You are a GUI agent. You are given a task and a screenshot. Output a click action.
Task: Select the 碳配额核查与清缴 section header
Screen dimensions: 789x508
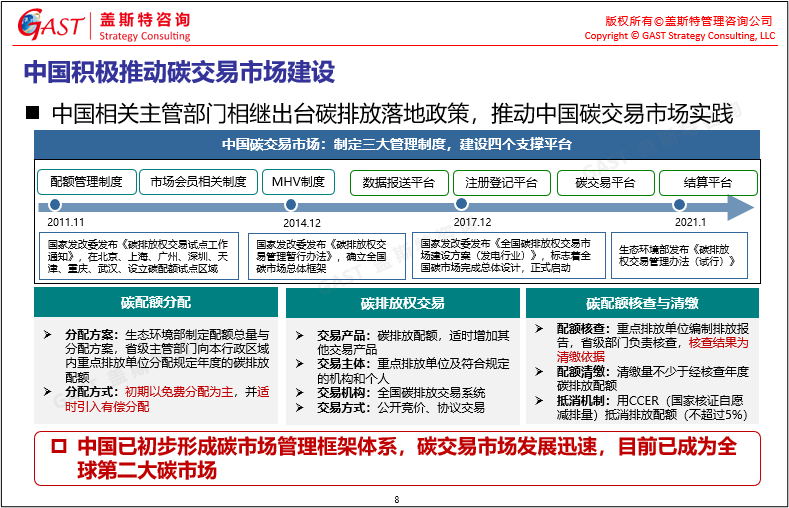click(642, 303)
